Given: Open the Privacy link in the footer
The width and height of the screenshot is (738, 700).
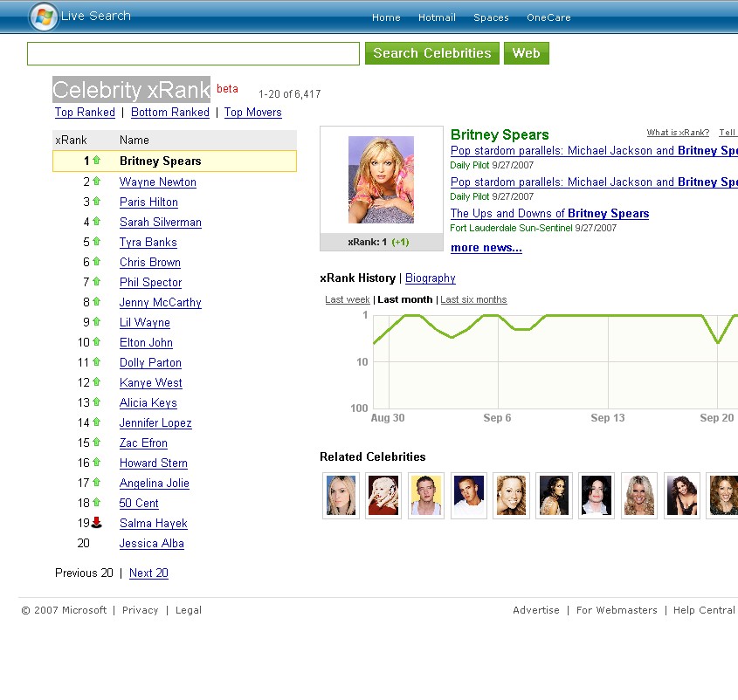Looking at the screenshot, I should pyautogui.click(x=141, y=610).
